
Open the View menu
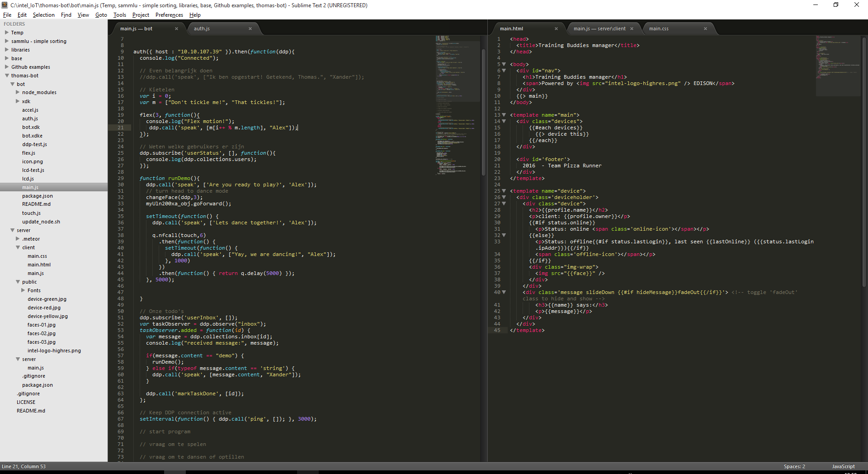pyautogui.click(x=83, y=15)
